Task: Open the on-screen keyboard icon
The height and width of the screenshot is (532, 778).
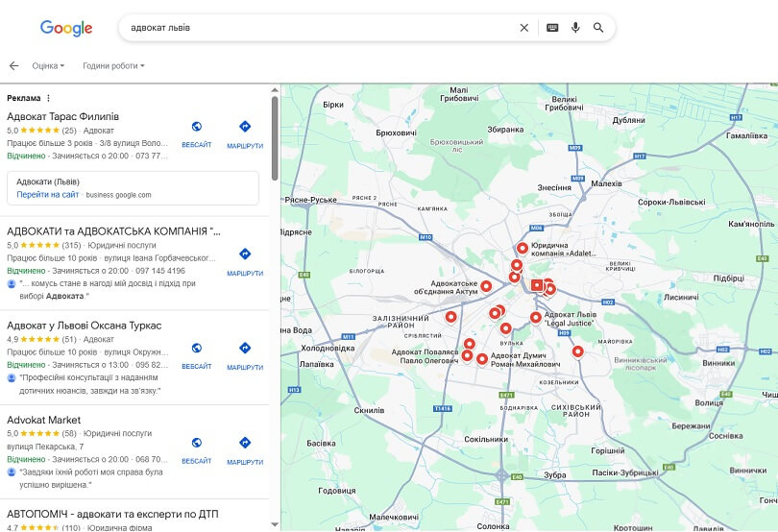Action: point(552,28)
